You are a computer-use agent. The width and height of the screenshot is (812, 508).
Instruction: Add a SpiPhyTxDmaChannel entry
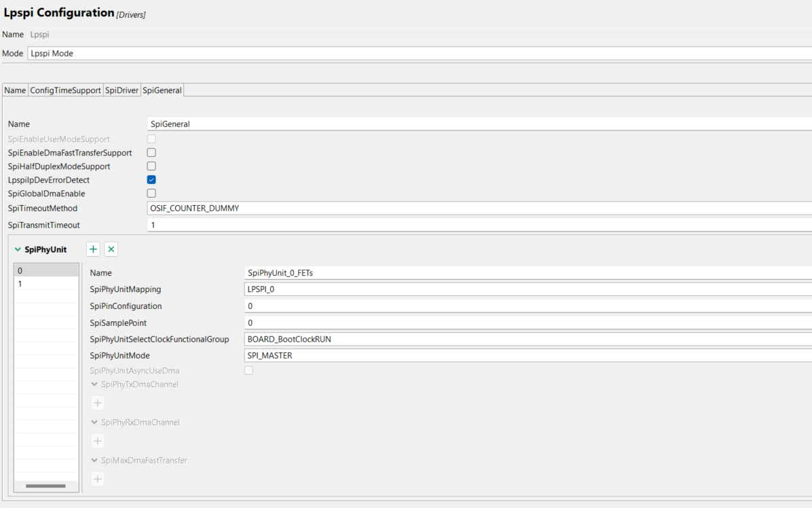pyautogui.click(x=97, y=403)
